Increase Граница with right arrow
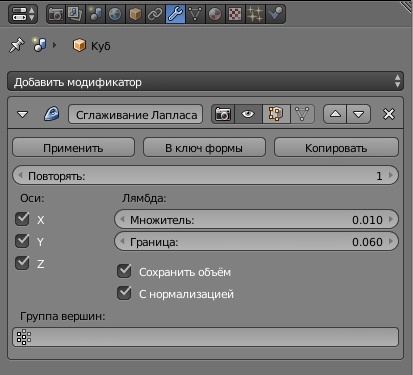Image resolution: width=413 pixels, height=375 pixels. click(x=391, y=241)
